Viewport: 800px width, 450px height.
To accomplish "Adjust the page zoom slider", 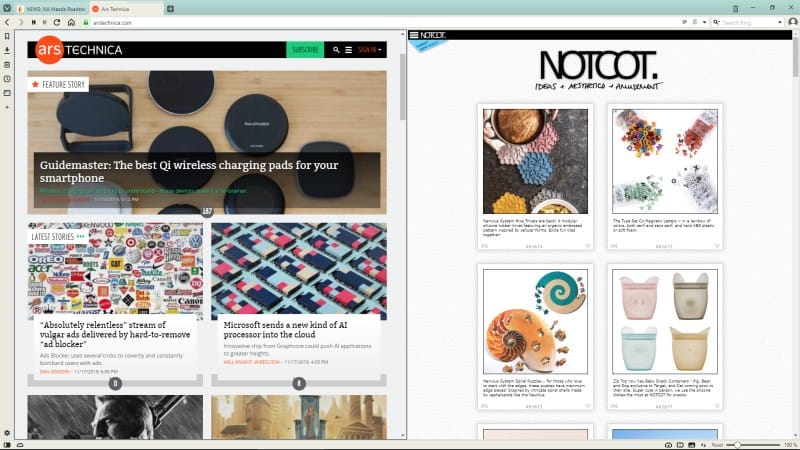I will click(755, 445).
